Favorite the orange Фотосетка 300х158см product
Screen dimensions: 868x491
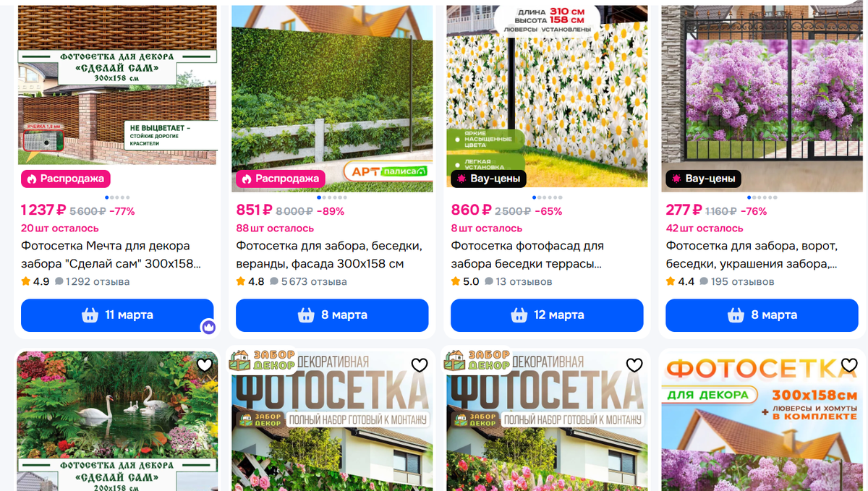(849, 365)
